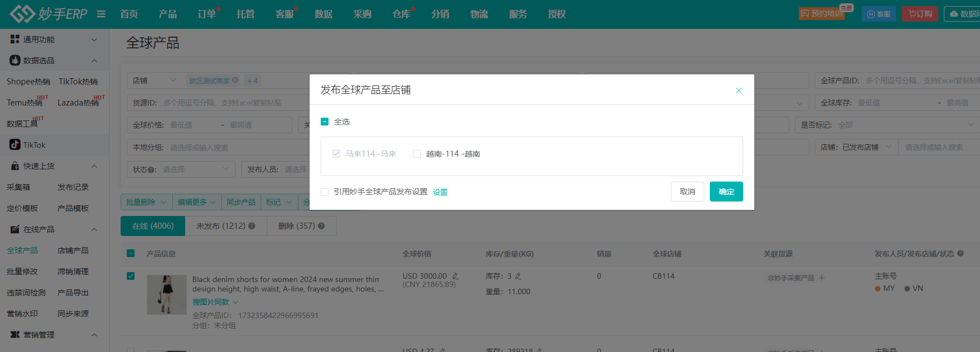The image size is (980, 352).
Task: Open the 标记 dropdown button
Action: (279, 202)
